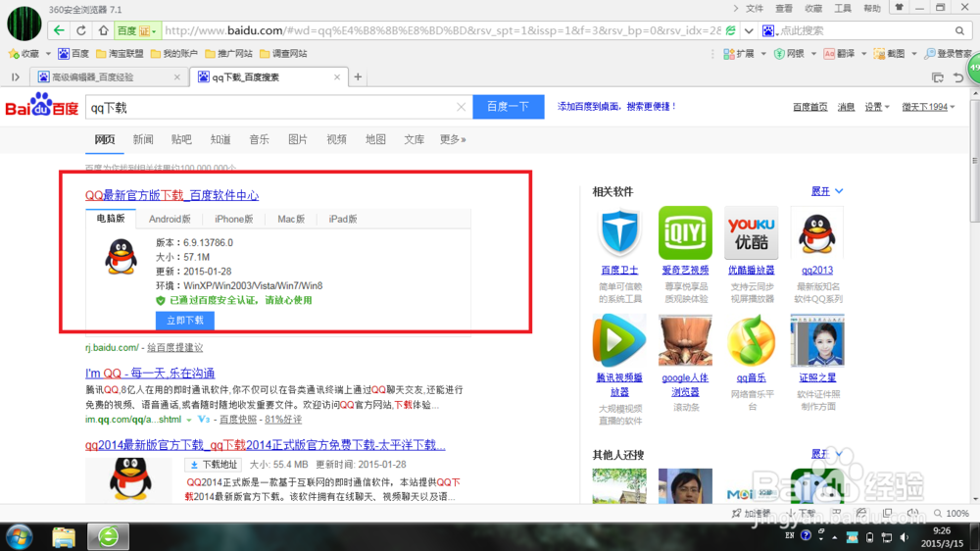
Task: Click the address bar search magnifier icon
Action: coord(960,30)
